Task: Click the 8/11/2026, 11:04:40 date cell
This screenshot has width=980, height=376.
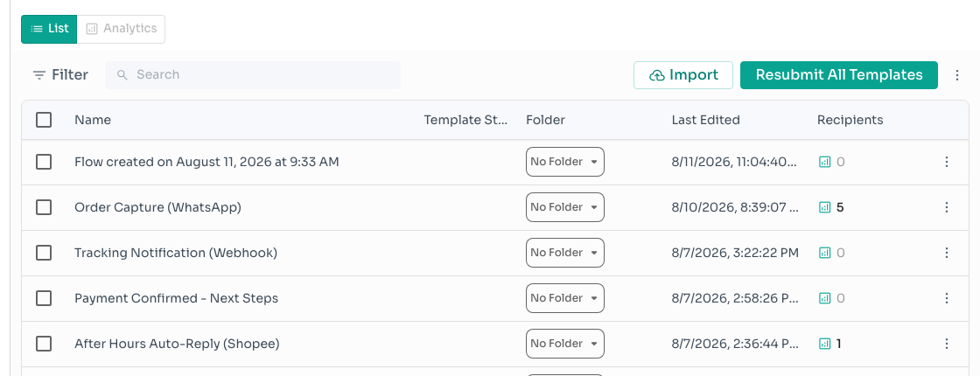Action: pos(735,162)
